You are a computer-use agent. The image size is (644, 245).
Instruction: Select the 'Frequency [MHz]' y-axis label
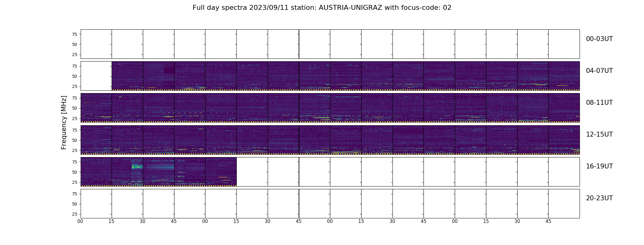64,123
